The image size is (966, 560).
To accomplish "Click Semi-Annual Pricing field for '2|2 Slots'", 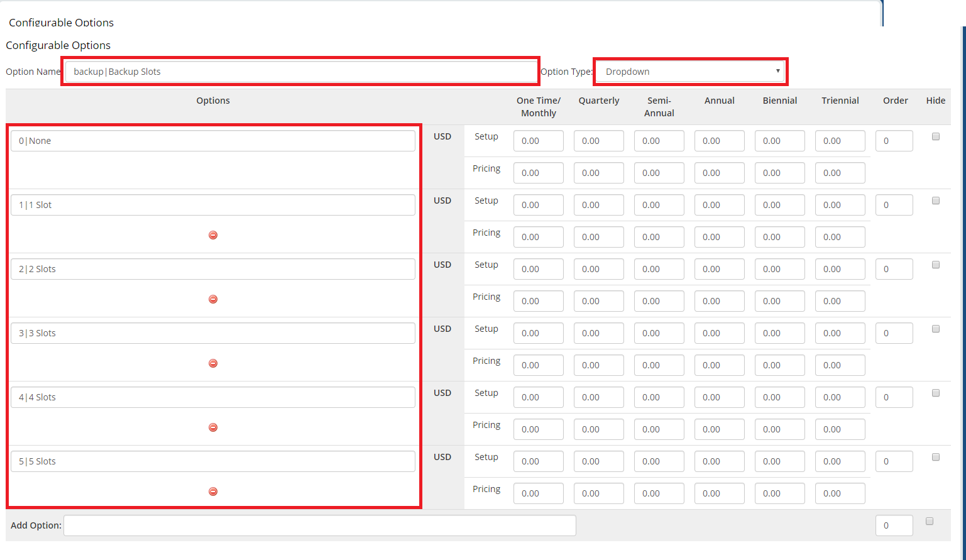I will 659,301.
